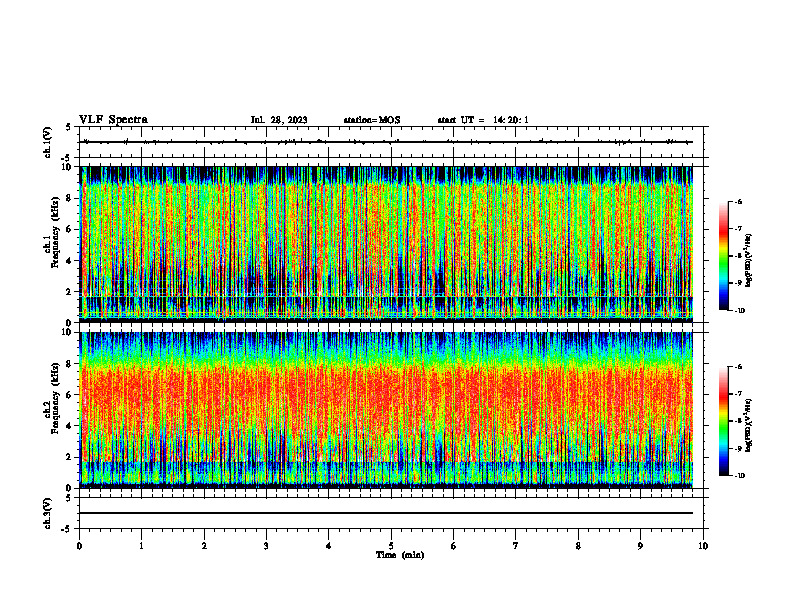This screenshot has width=792, height=612.
Task: Click the ch.1 spectrogram panel
Action: click(x=386, y=244)
